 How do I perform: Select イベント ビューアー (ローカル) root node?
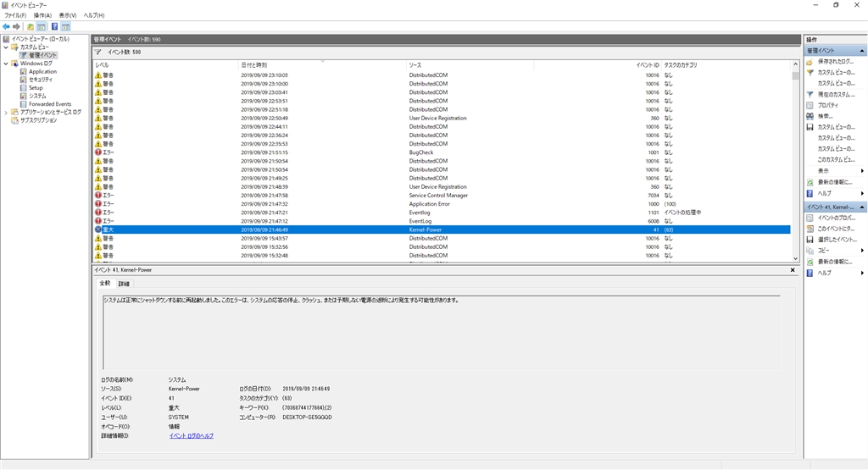[41, 39]
